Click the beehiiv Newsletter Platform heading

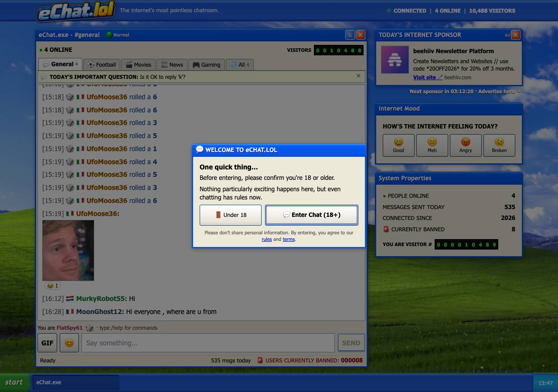(x=453, y=51)
